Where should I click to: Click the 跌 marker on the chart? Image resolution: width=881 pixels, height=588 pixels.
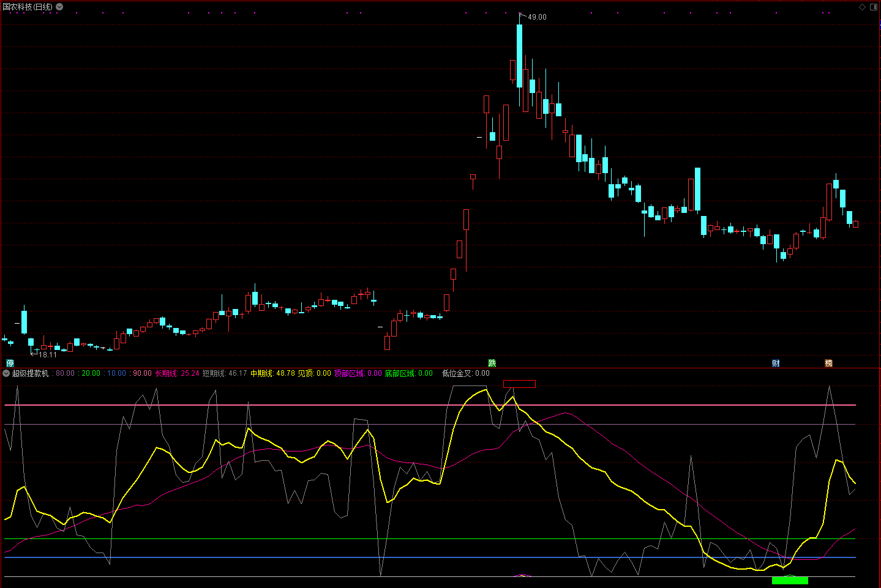pos(492,363)
